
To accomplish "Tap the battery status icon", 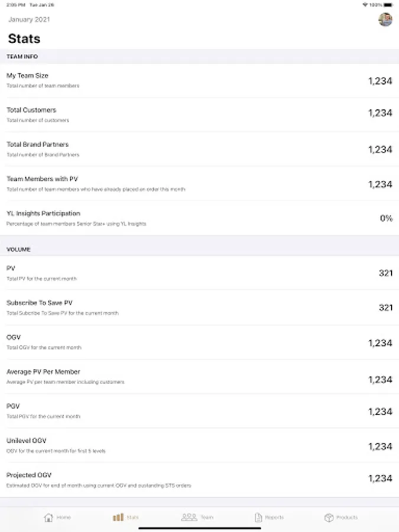I will 387,4.
